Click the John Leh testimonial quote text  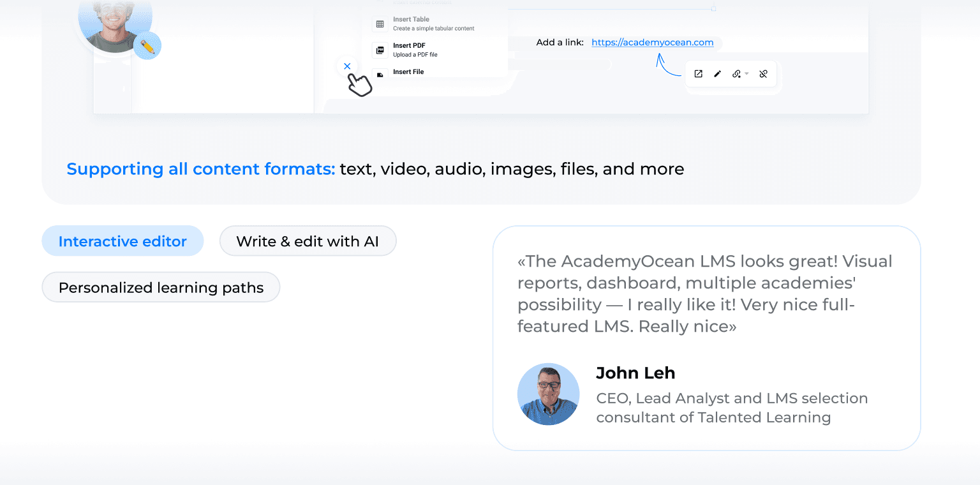[x=705, y=294]
